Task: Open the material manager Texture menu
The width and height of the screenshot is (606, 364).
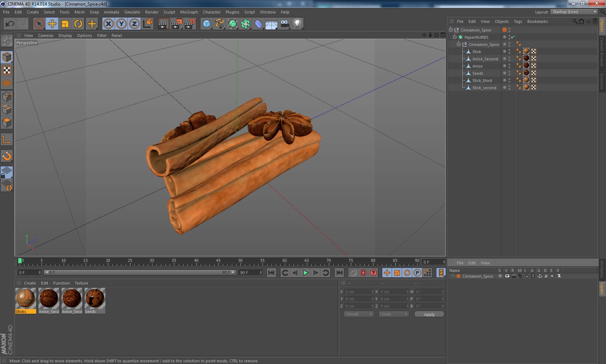Action: click(x=81, y=283)
